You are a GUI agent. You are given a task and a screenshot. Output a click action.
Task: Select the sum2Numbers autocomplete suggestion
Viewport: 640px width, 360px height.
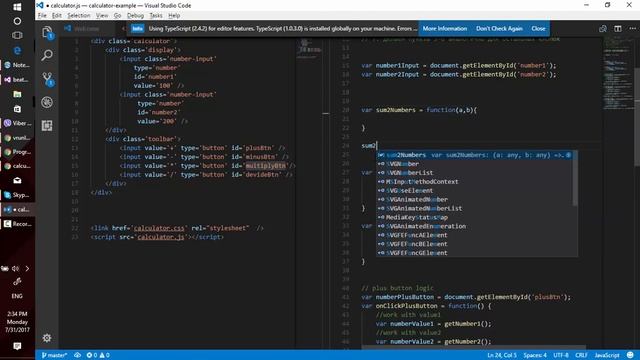pos(473,155)
